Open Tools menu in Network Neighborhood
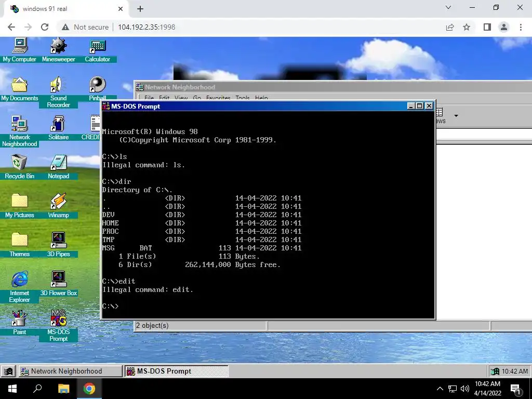 [x=242, y=98]
